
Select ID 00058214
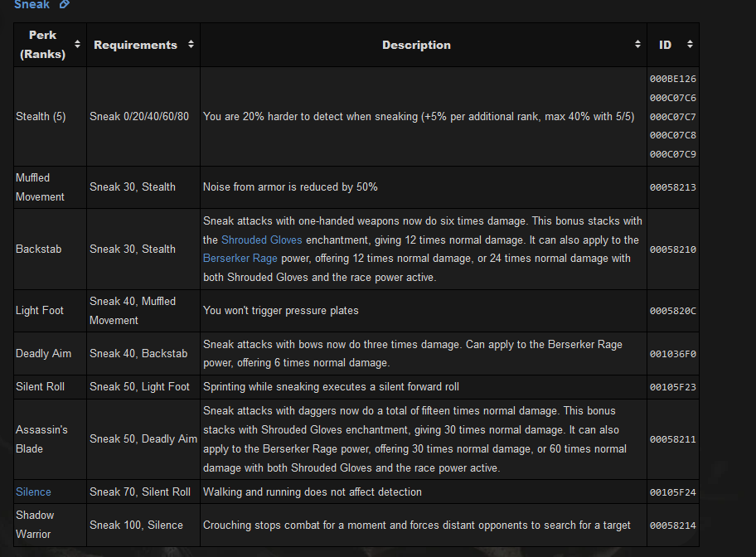(672, 526)
